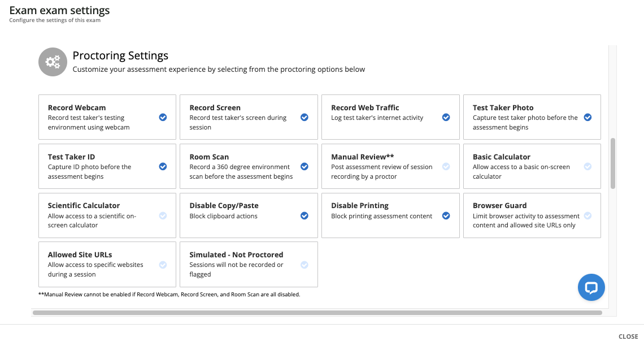Toggle the Room Scan checkmark

point(304,166)
